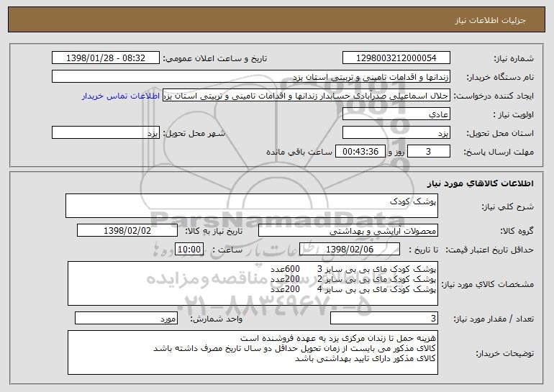Click the text ساعت باقی مانده
This screenshot has width=554, height=392.
[299, 152]
